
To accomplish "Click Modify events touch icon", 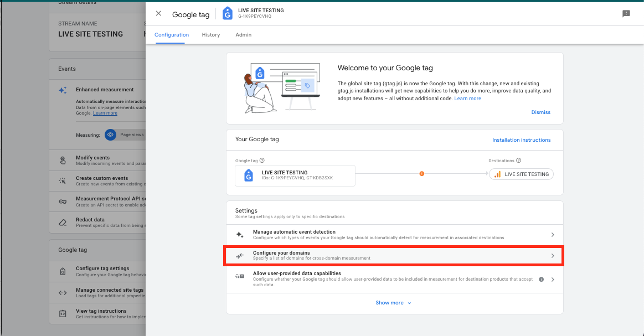I will pyautogui.click(x=63, y=160).
